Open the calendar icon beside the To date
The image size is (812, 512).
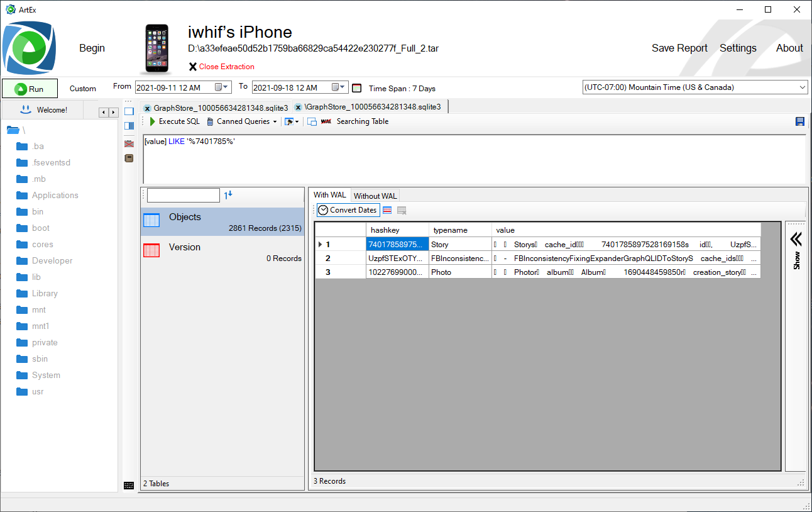click(357, 88)
